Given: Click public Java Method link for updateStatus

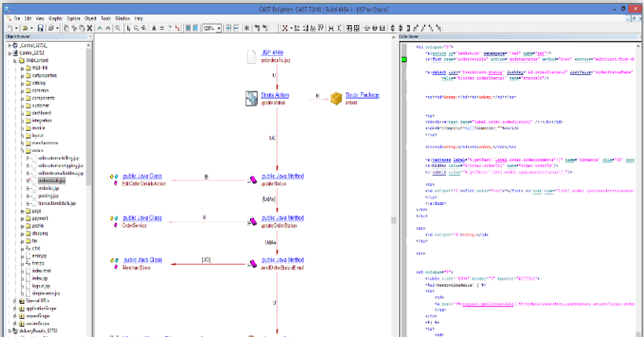Looking at the screenshot, I should click(x=282, y=176).
